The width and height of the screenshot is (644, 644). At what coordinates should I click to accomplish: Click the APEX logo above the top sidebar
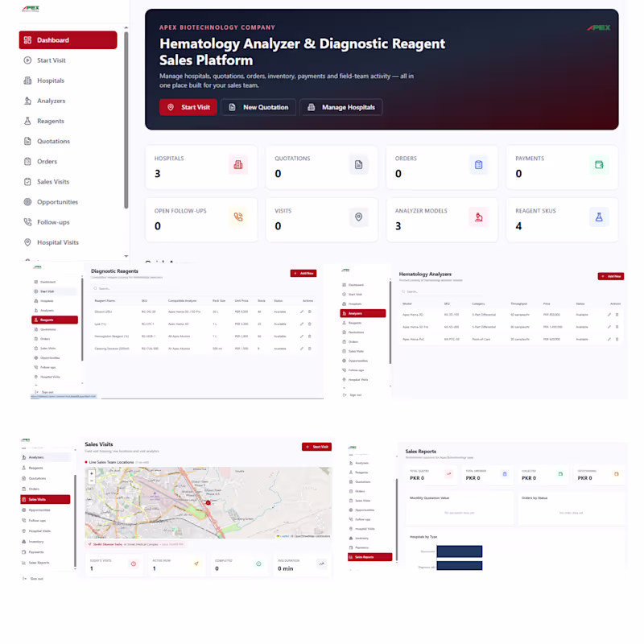tap(31, 8)
